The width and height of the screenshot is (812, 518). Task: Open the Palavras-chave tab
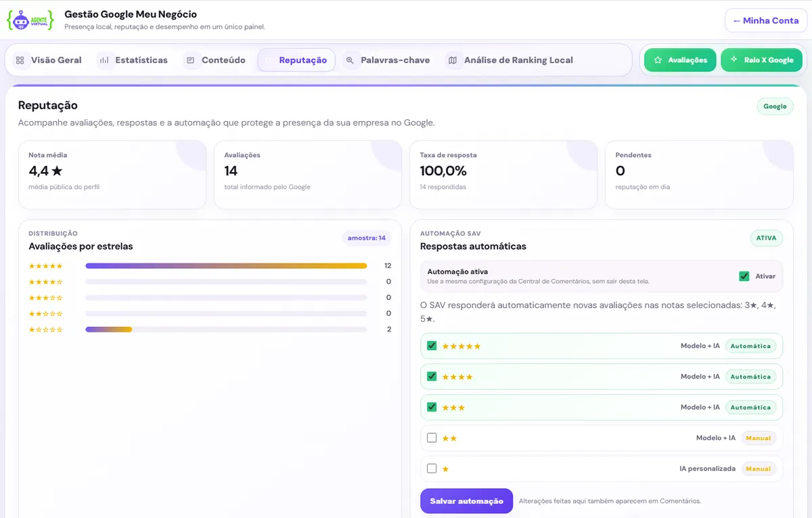[x=388, y=60]
